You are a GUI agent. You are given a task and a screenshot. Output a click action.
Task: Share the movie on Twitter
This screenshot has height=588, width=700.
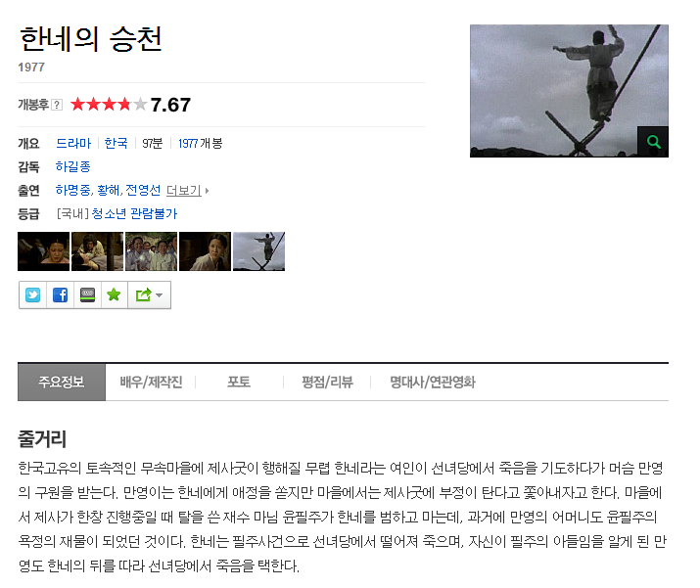click(32, 294)
